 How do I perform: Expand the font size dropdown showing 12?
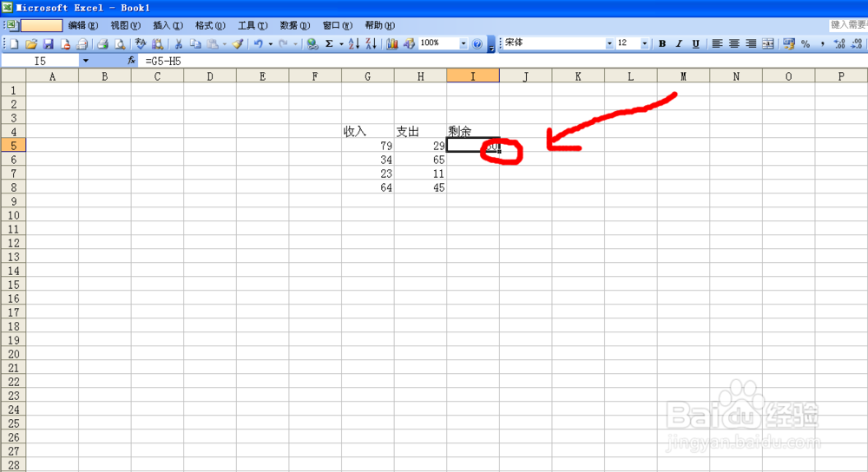(x=644, y=43)
